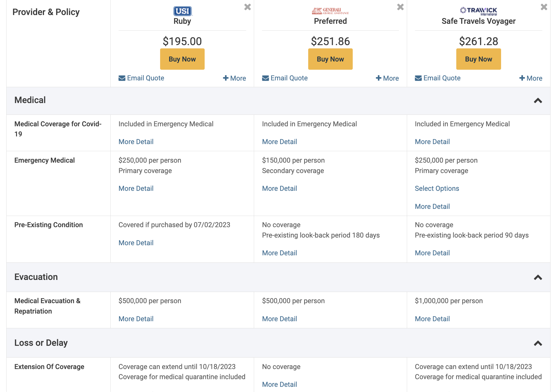Collapse the Loss or Delay section
The image size is (556, 392).
538,343
